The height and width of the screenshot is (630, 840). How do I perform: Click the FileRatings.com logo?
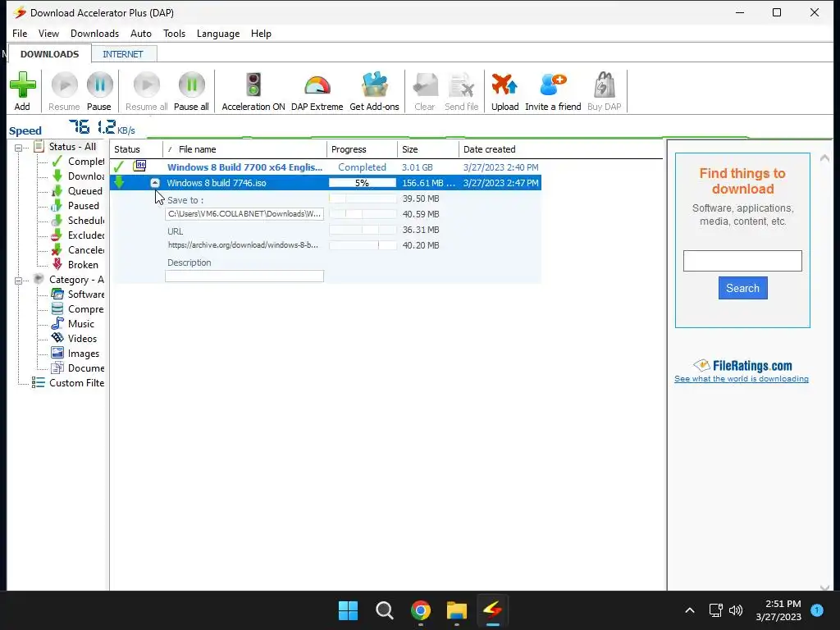(742, 365)
